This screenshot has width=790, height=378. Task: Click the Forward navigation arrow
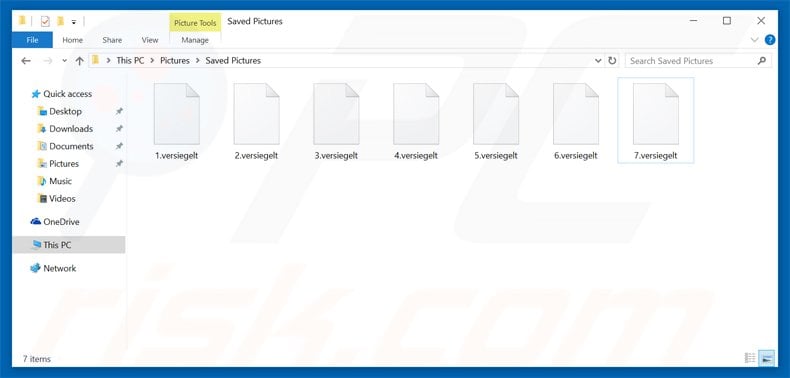(48, 61)
